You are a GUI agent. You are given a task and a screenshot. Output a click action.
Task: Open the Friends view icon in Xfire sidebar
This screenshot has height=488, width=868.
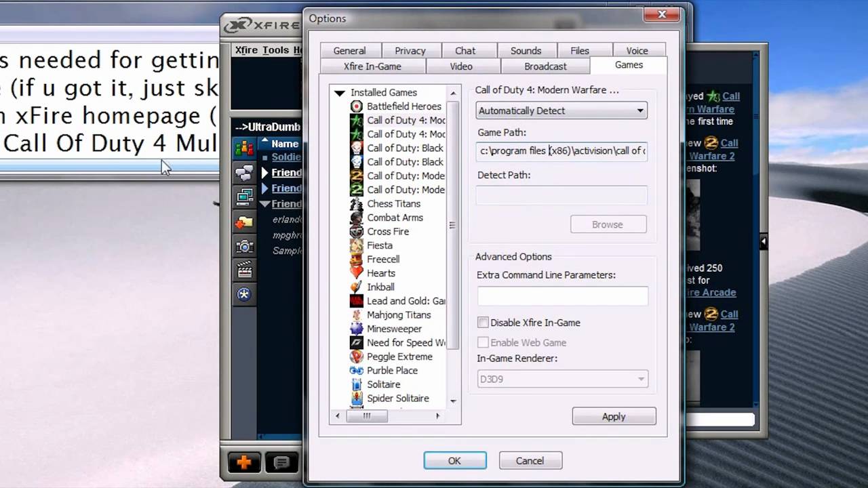point(244,148)
